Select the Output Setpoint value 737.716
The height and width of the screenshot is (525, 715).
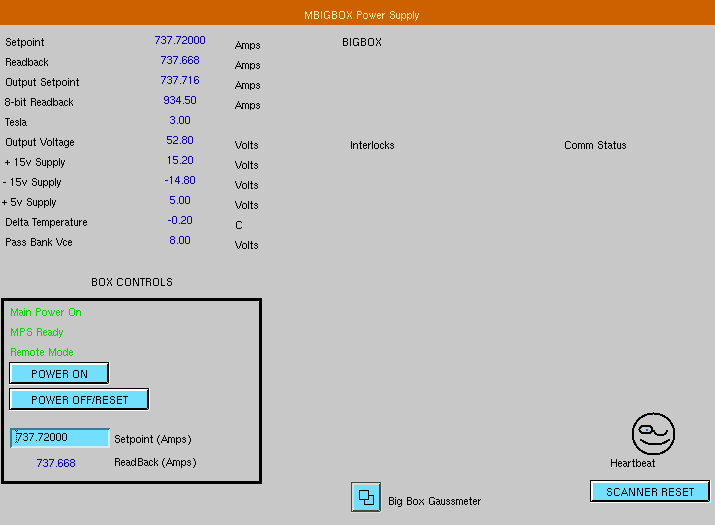[180, 80]
